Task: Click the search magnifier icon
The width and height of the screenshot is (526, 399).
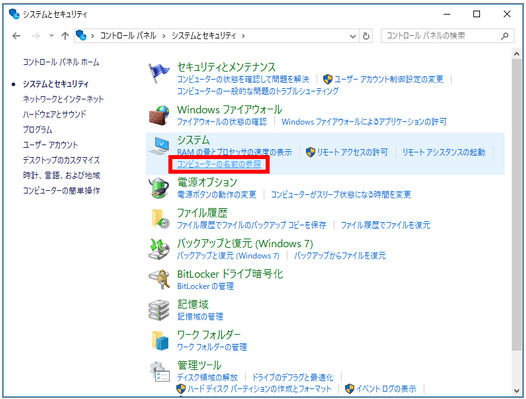Action: point(504,36)
